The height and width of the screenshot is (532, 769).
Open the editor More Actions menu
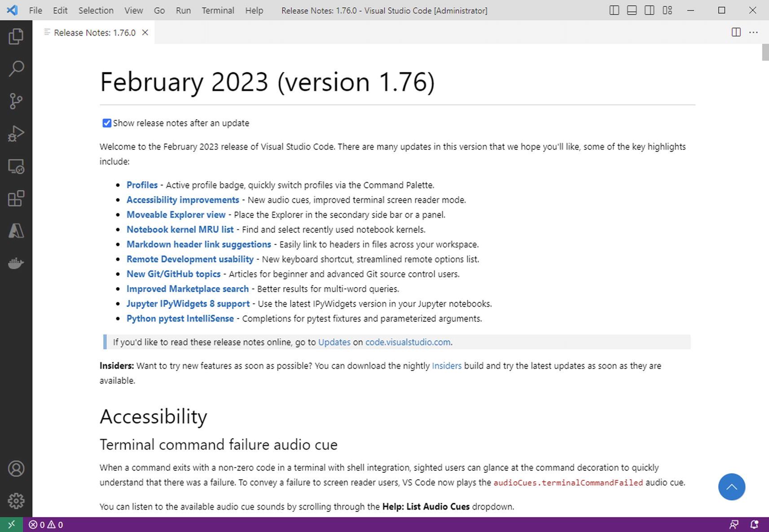tap(753, 32)
